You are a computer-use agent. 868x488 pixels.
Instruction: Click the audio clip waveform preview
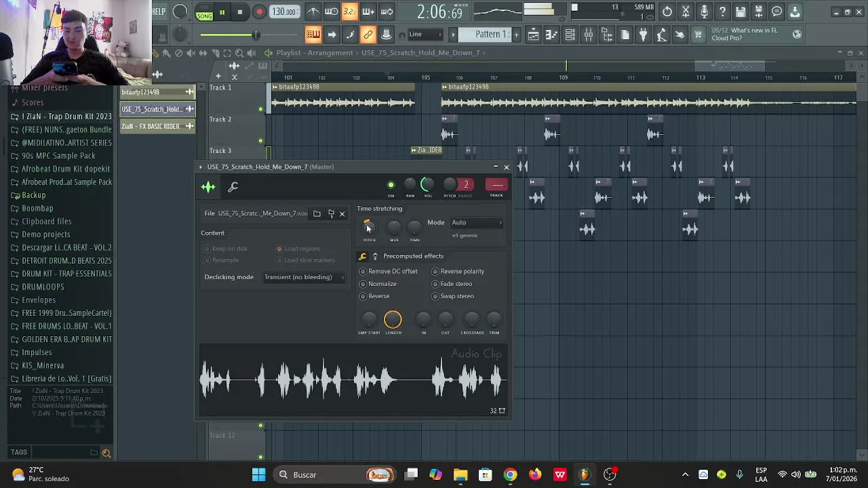pos(353,380)
